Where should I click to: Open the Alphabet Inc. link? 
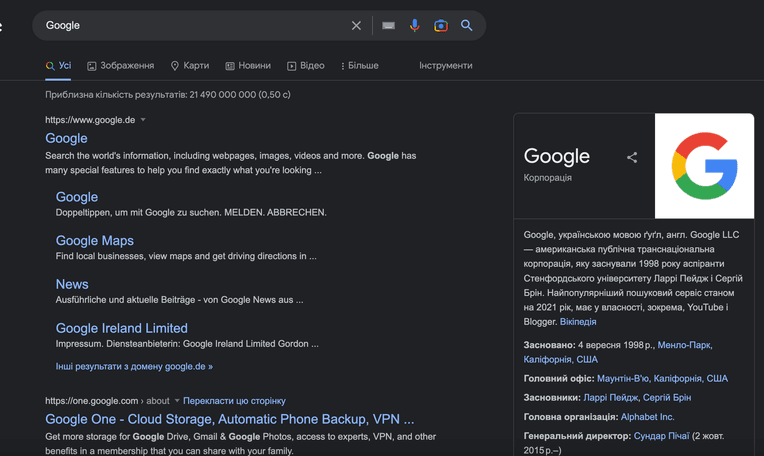pos(648,417)
